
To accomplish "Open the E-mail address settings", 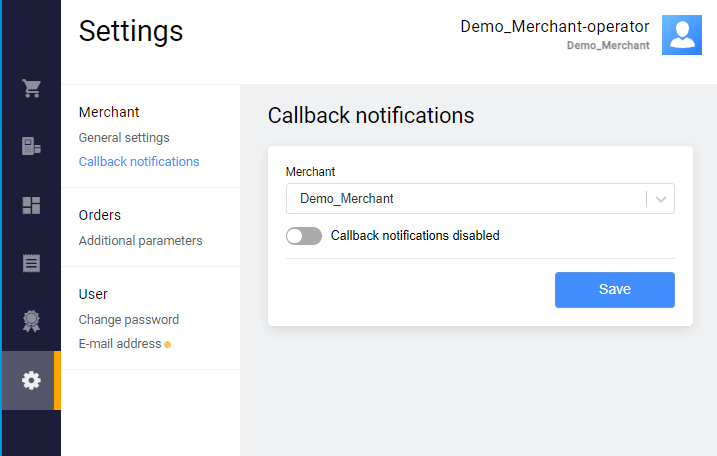I will [120, 343].
